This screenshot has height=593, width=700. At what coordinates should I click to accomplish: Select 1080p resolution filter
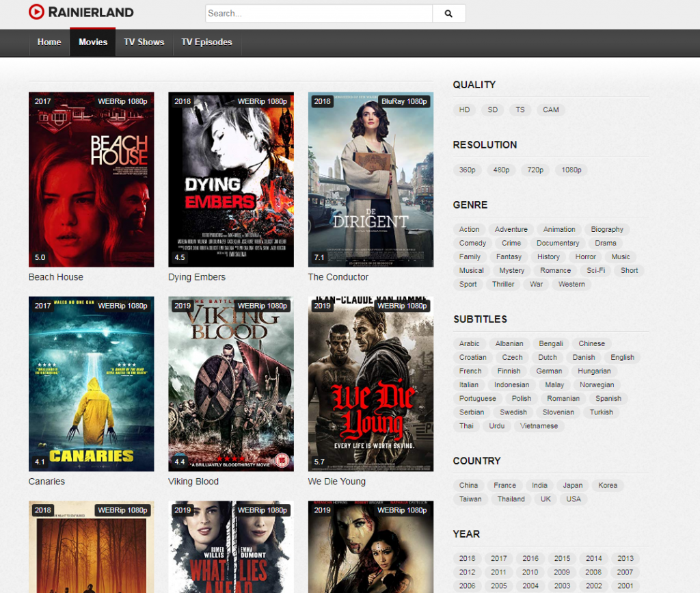click(x=571, y=170)
